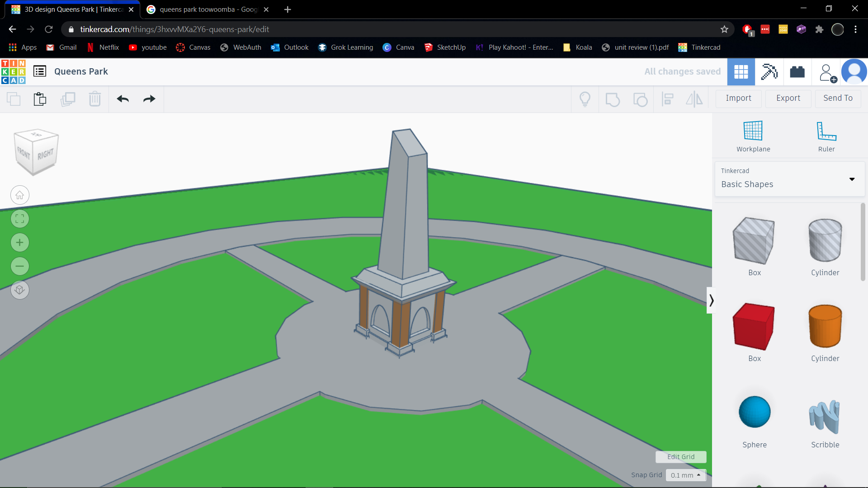Open the Gmail bookmark
This screenshot has height=488, width=868.
62,47
